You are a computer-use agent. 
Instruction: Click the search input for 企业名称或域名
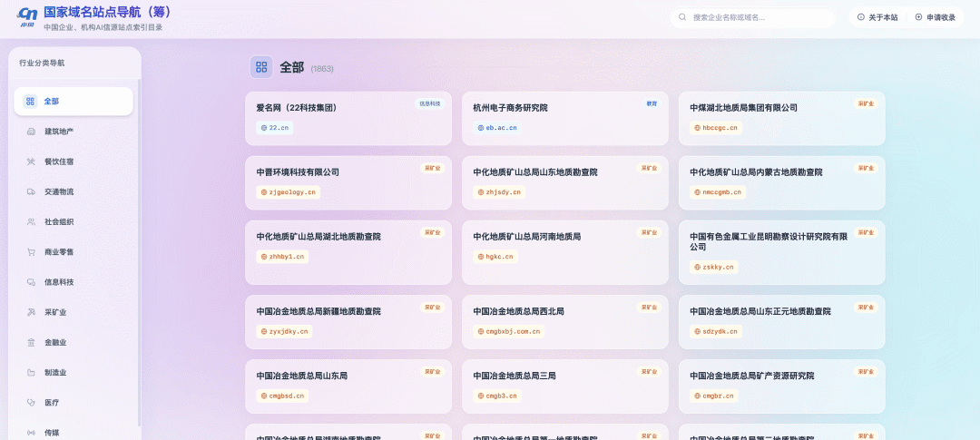[752, 17]
